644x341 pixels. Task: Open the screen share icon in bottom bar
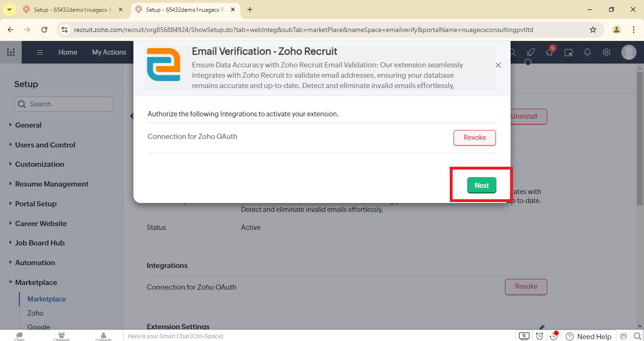coord(524,336)
